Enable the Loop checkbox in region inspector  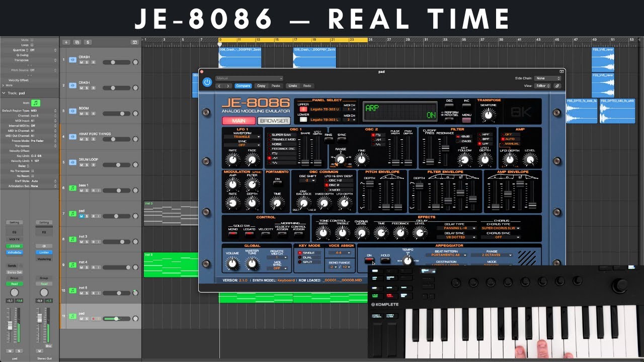click(32, 45)
